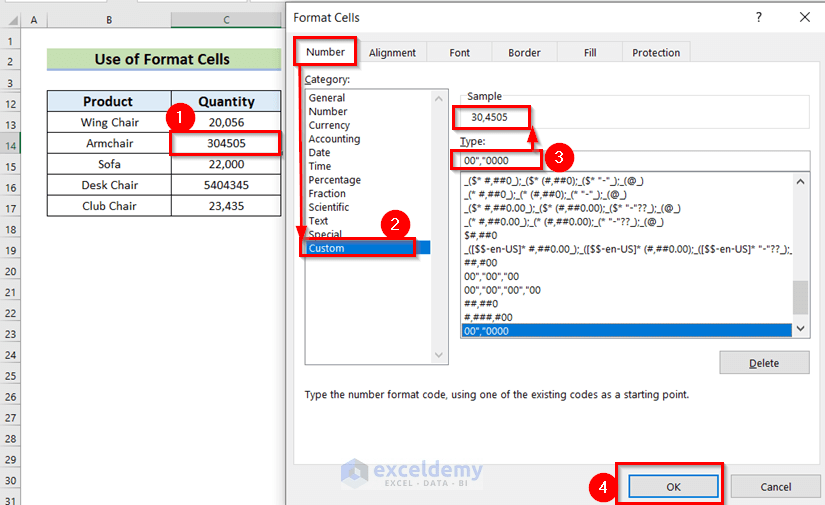Select row 14 header
825x505 pixels.
(11, 146)
